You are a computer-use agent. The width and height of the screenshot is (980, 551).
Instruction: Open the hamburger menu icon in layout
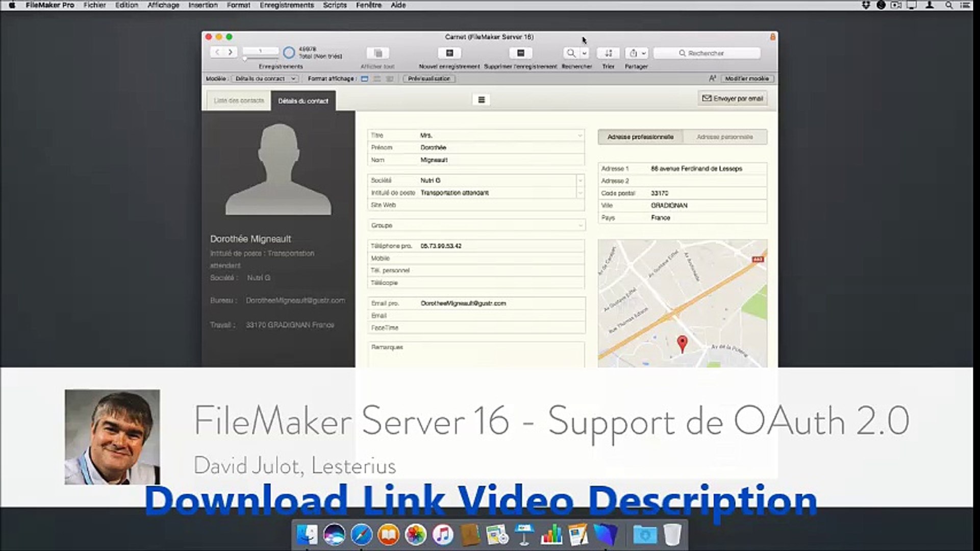481,99
